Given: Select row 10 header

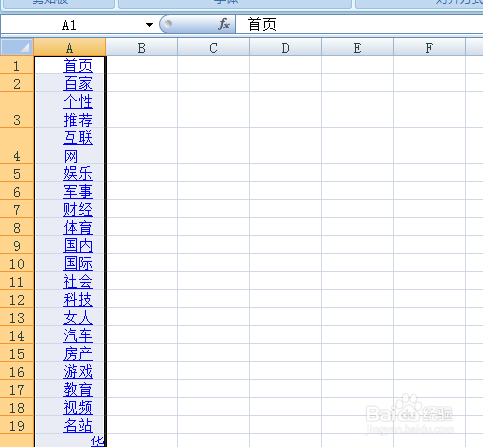Looking at the screenshot, I should click(17, 263).
